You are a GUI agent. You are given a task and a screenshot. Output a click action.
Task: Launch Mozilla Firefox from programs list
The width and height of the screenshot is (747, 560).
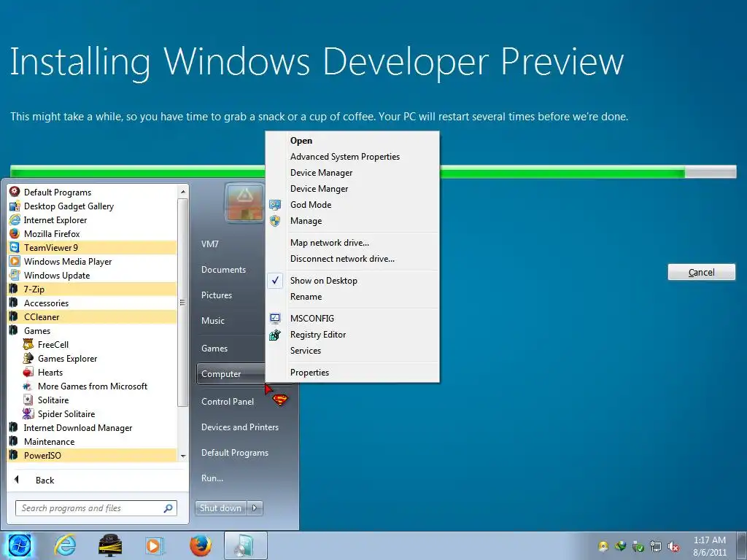pos(52,234)
